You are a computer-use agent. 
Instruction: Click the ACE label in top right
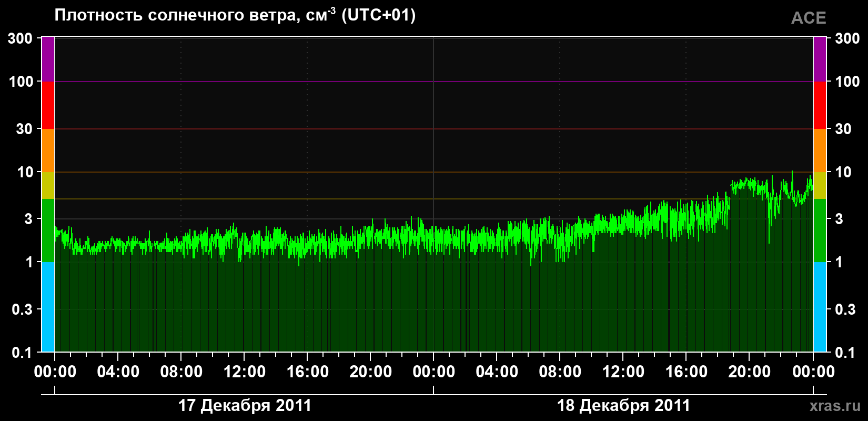[x=809, y=18]
